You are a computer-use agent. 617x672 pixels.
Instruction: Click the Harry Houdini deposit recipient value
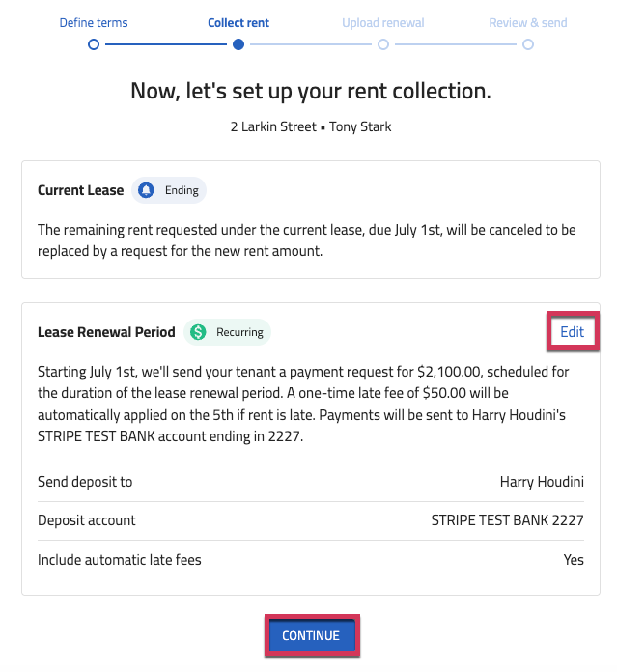[x=542, y=482]
